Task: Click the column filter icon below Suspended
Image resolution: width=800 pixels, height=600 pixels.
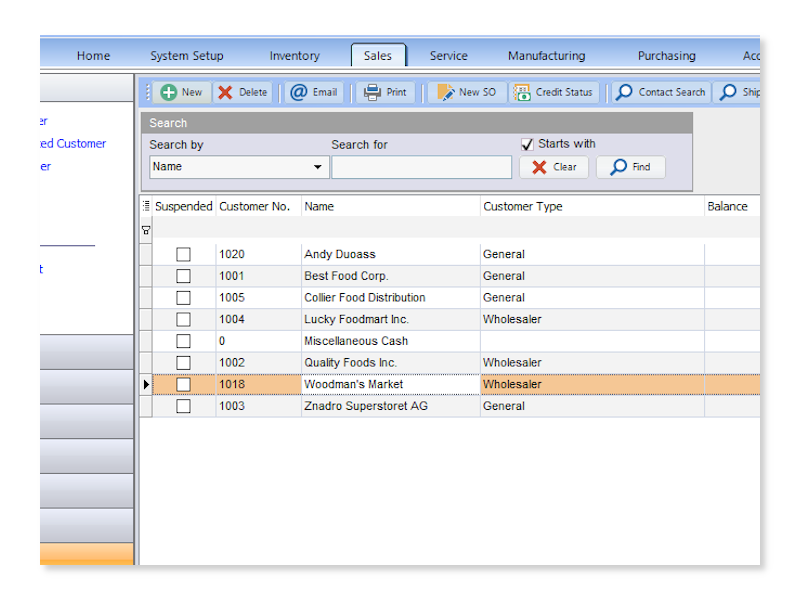Action: click(146, 229)
